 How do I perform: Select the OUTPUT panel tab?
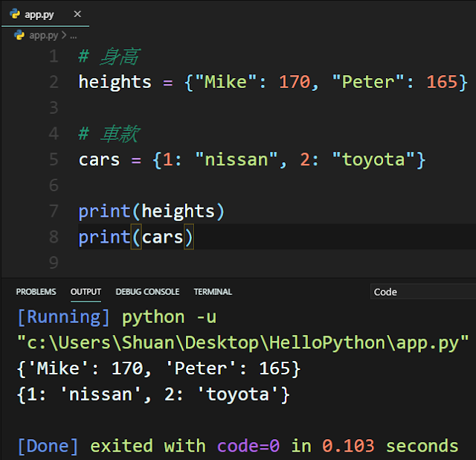[x=86, y=292]
